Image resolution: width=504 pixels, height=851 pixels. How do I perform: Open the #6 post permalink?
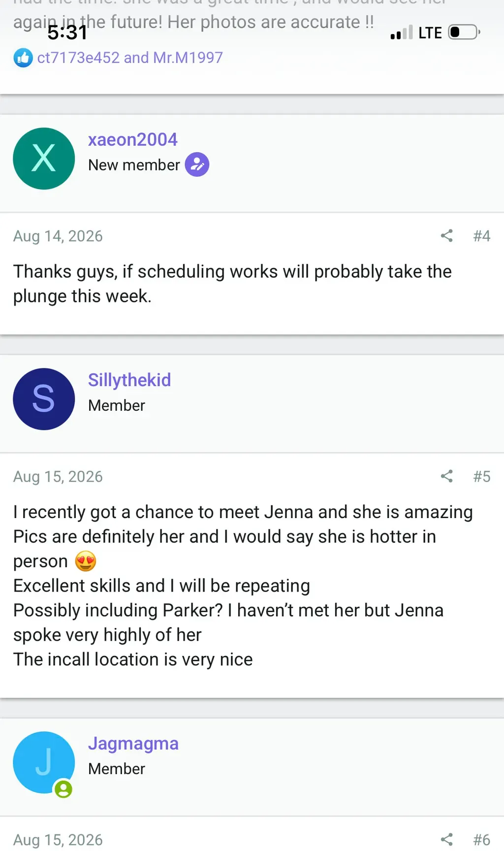482,840
